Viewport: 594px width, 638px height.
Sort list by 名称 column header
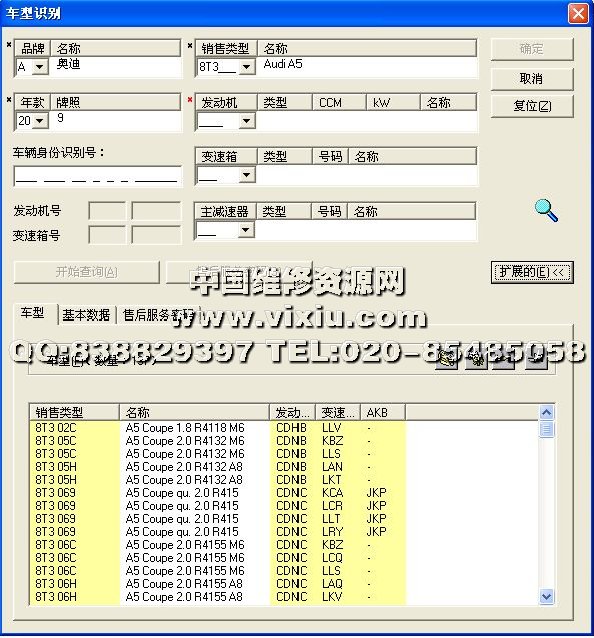pyautogui.click(x=194, y=413)
